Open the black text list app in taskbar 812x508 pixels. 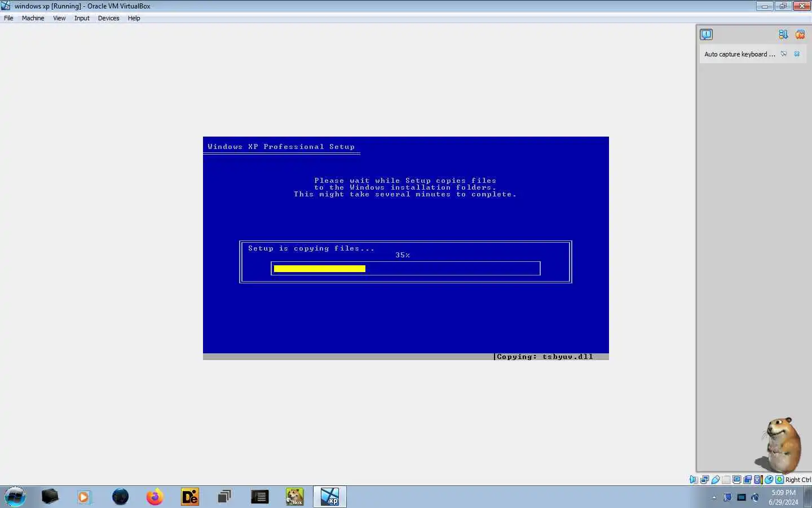(259, 497)
